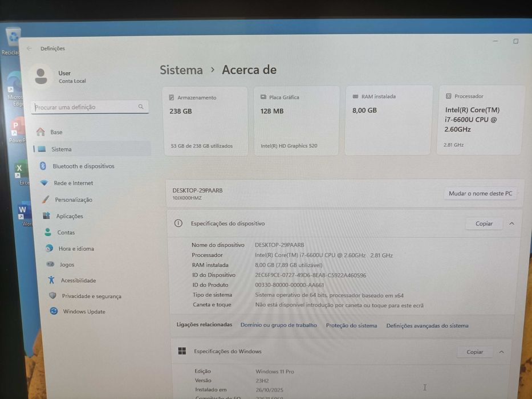
Task: Click the Conta Local label under User
Action: pyautogui.click(x=72, y=81)
